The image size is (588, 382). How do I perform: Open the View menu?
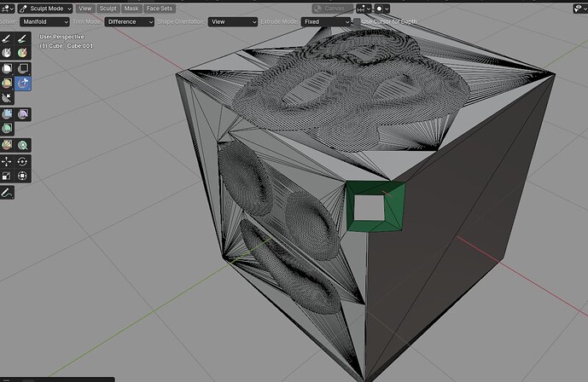pos(85,9)
